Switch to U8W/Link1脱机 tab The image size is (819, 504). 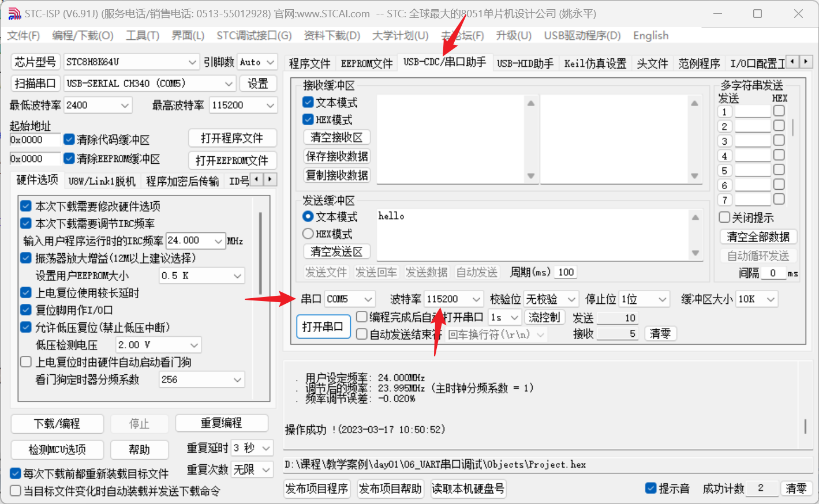(x=102, y=181)
